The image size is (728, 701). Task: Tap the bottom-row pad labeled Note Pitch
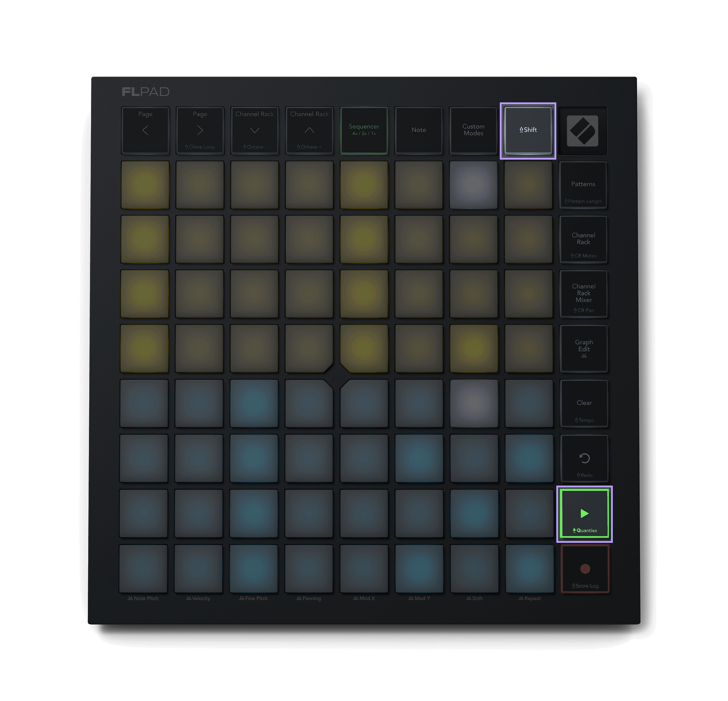click(143, 568)
